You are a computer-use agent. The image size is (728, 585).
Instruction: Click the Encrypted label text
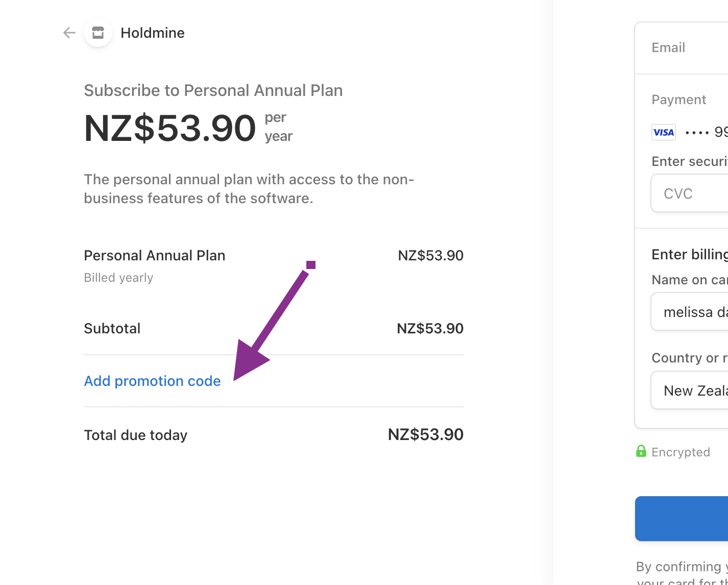point(681,452)
